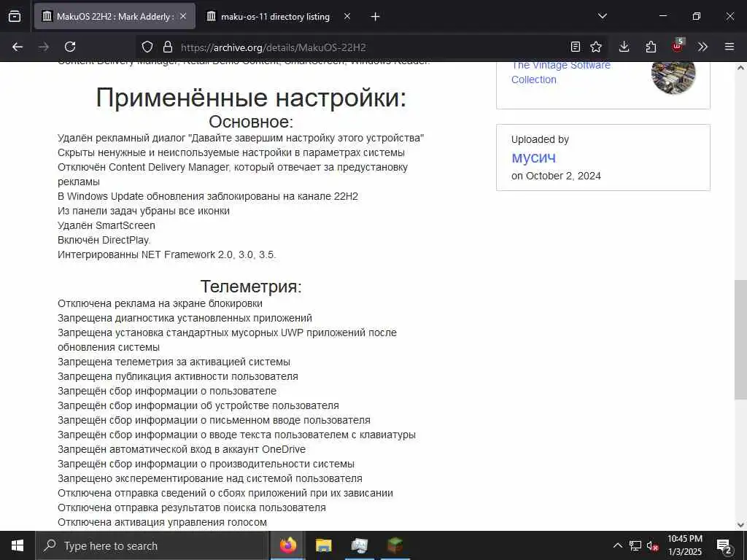Image resolution: width=747 pixels, height=560 pixels.
Task: Open network status tray icon
Action: [x=635, y=545]
